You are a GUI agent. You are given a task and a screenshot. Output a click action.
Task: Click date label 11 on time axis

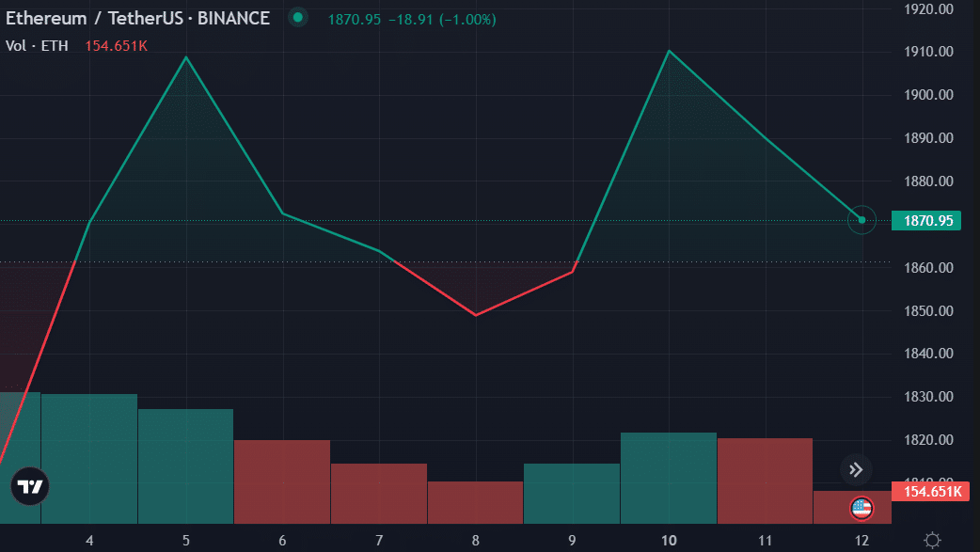pos(765,541)
